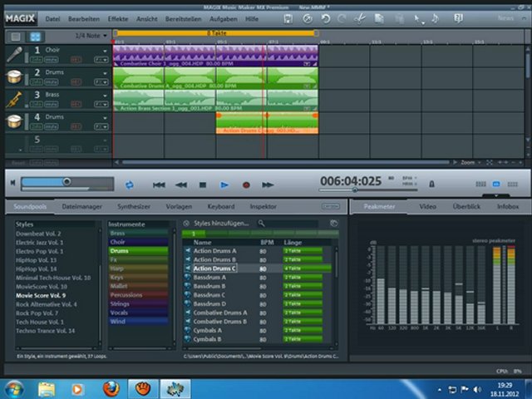Image resolution: width=532 pixels, height=399 pixels.
Task: Toggle Solo on the Choir track
Action: 38,59
